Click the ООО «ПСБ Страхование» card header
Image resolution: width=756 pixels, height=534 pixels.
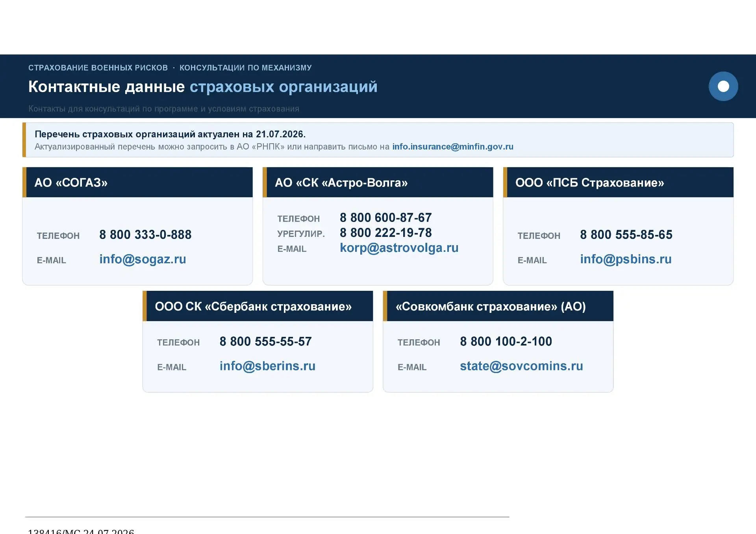point(618,182)
